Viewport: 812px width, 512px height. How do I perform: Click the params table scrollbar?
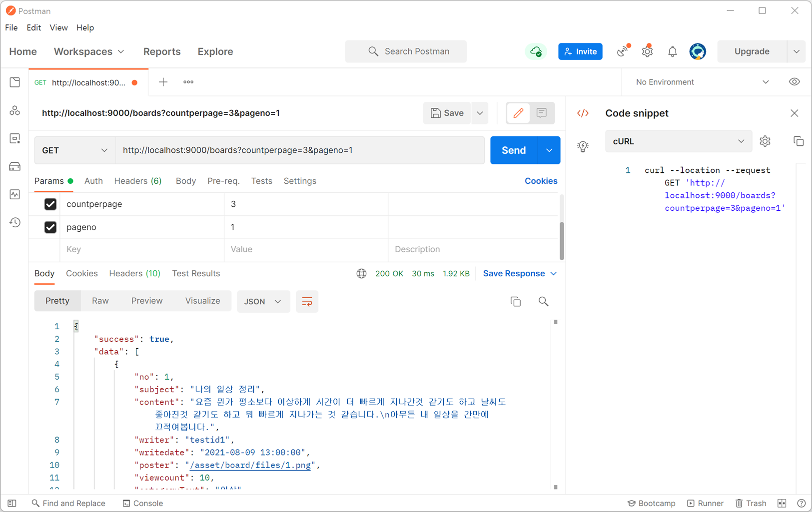(x=562, y=241)
